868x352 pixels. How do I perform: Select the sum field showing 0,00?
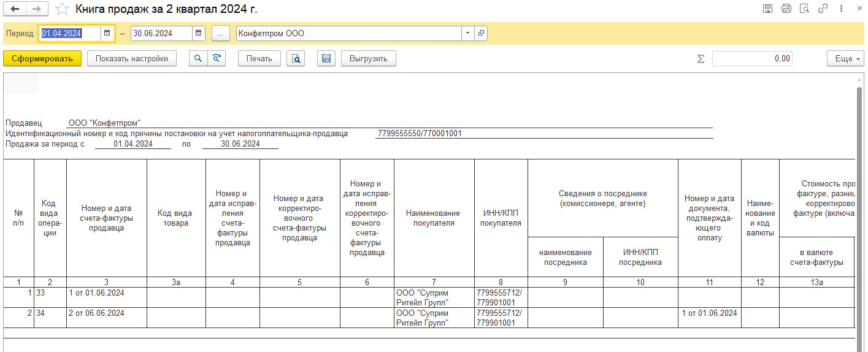[x=752, y=58]
